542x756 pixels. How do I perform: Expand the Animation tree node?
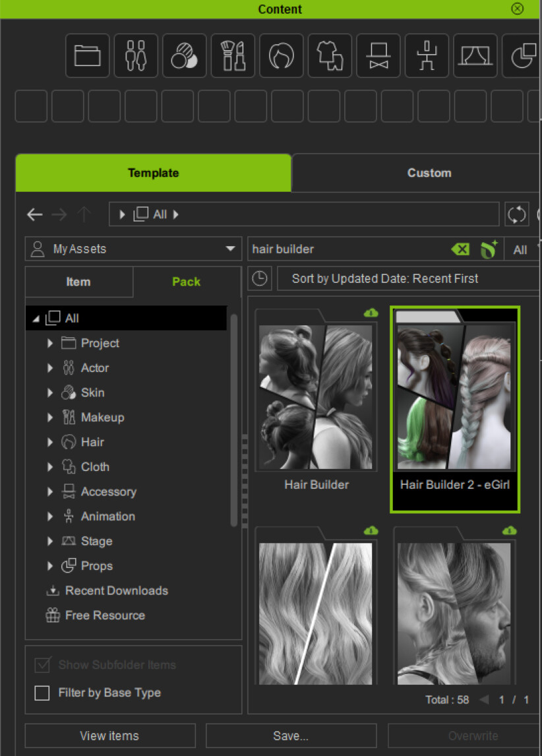[x=50, y=517]
